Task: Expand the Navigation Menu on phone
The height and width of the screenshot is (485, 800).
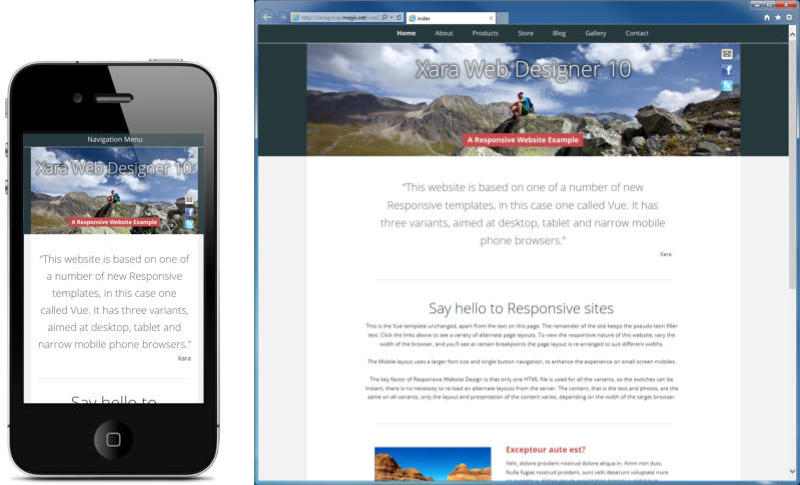Action: click(115, 139)
